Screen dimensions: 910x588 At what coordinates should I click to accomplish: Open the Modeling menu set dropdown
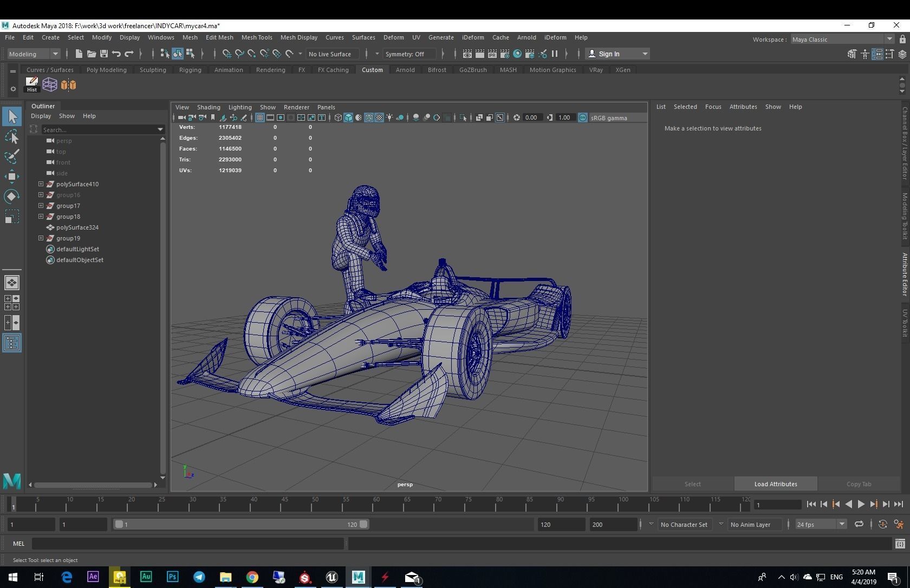(33, 54)
